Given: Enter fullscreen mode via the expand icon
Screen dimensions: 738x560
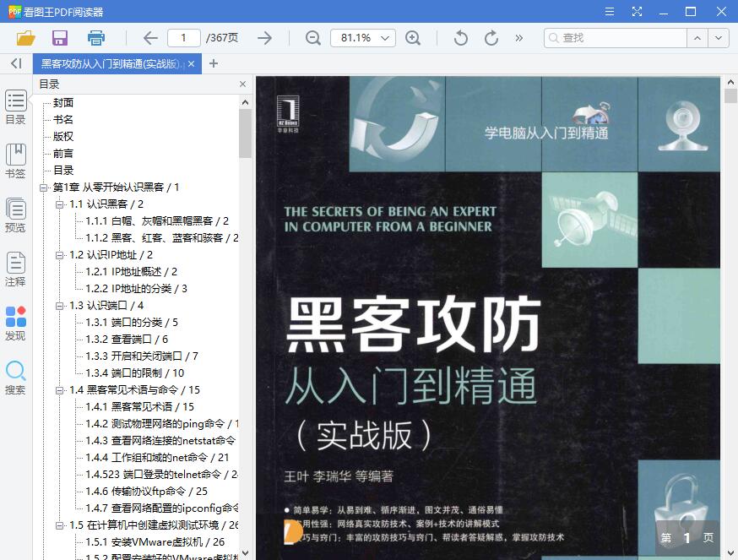Looking at the screenshot, I should (x=637, y=11).
